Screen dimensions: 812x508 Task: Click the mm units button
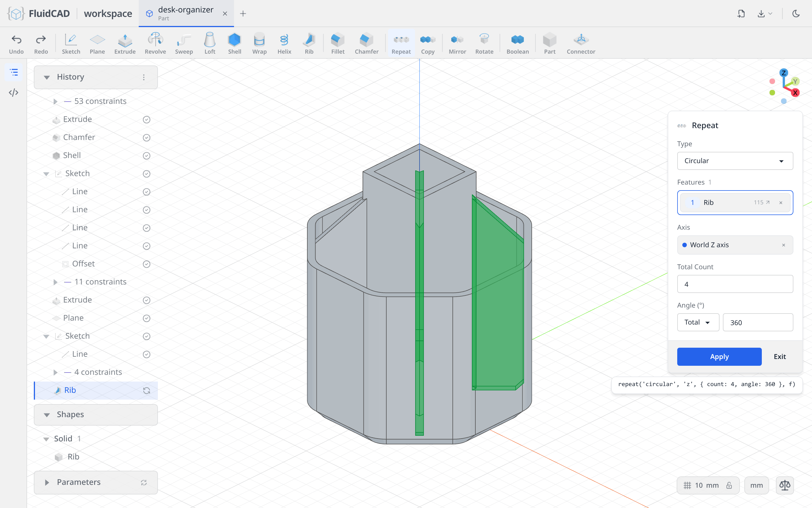(x=756, y=485)
